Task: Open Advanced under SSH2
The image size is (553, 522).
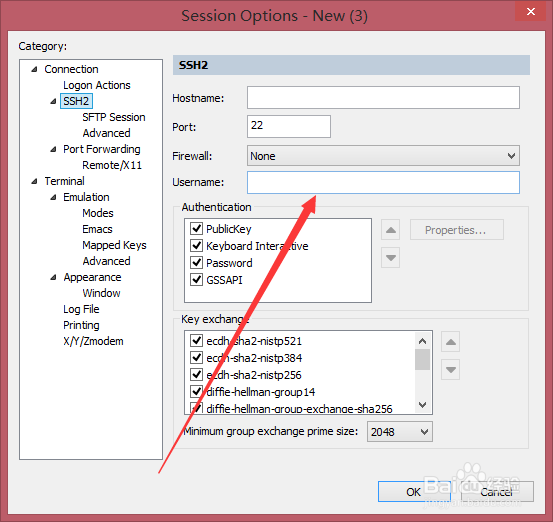Action: [x=106, y=133]
